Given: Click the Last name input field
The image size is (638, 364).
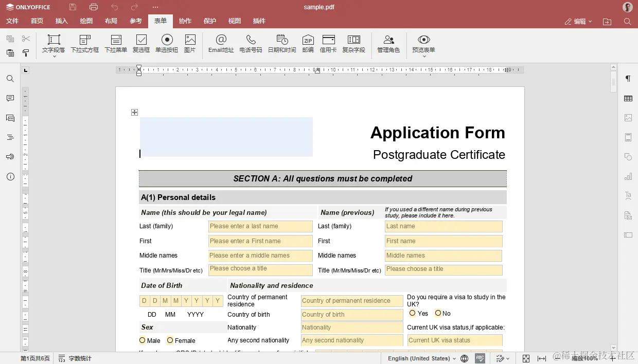Looking at the screenshot, I should point(444,226).
